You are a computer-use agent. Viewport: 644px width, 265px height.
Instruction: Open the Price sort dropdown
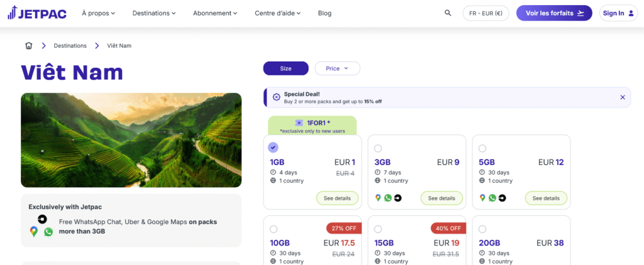pos(337,68)
